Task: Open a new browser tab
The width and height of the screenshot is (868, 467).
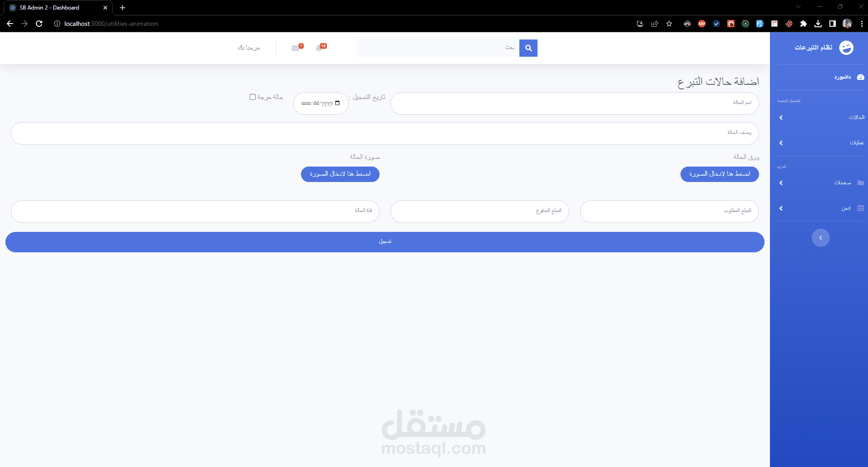Action: click(x=123, y=8)
